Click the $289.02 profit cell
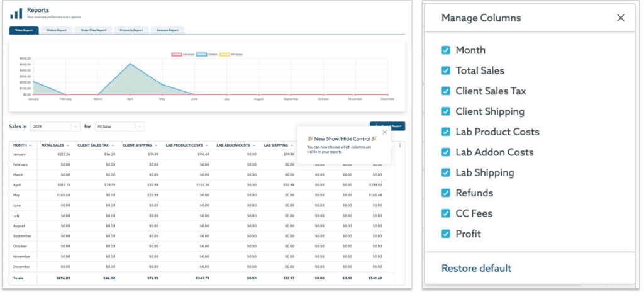This screenshot has width=644, height=304. coord(375,185)
